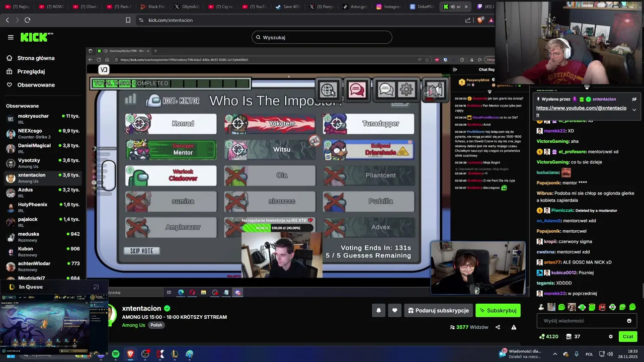This screenshot has height=362, width=644.
Task: Unpin the pinned message in chat
Action: [x=634, y=99]
